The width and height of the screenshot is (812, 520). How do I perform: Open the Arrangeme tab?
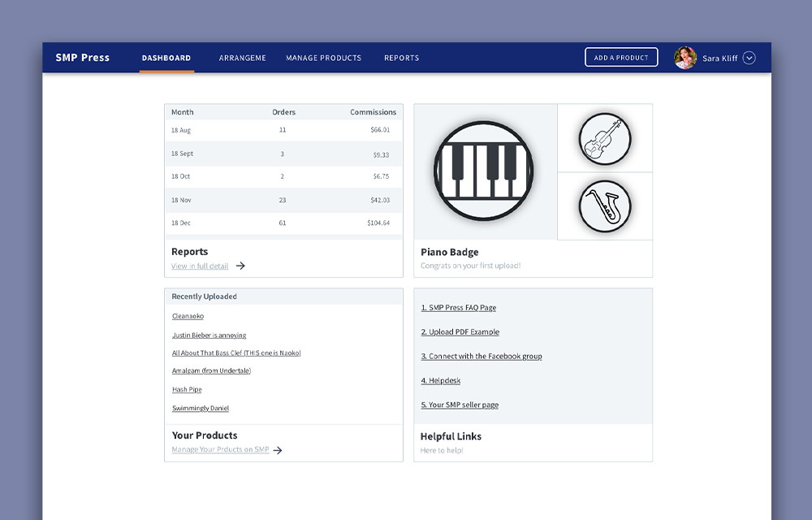[242, 58]
